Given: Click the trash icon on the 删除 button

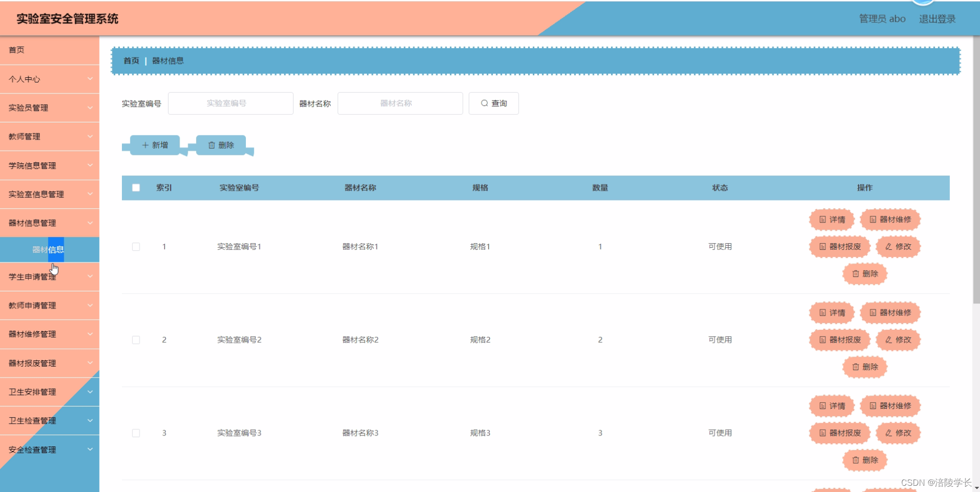Looking at the screenshot, I should pyautogui.click(x=212, y=145).
